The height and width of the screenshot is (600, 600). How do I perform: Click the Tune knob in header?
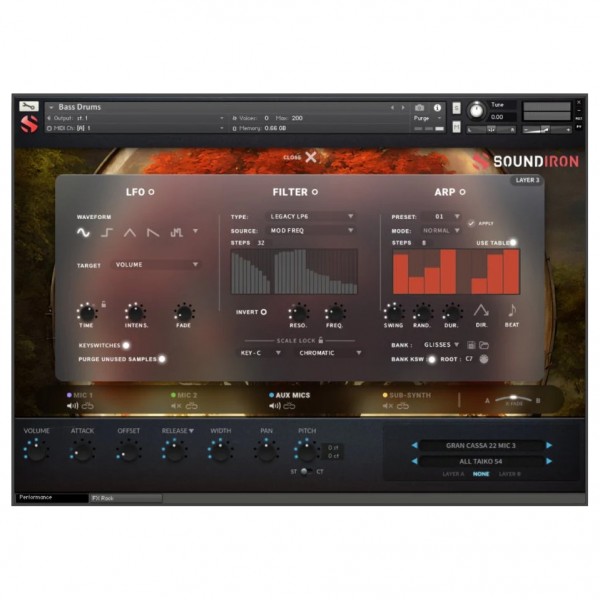pyautogui.click(x=476, y=111)
